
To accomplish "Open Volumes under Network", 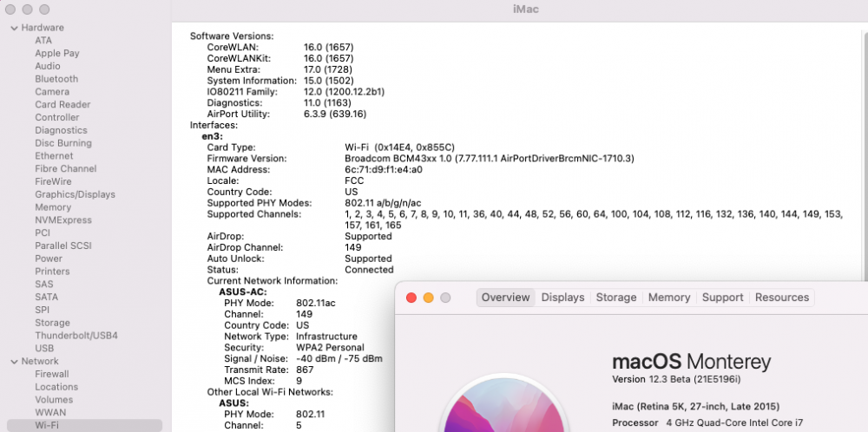I will click(54, 399).
